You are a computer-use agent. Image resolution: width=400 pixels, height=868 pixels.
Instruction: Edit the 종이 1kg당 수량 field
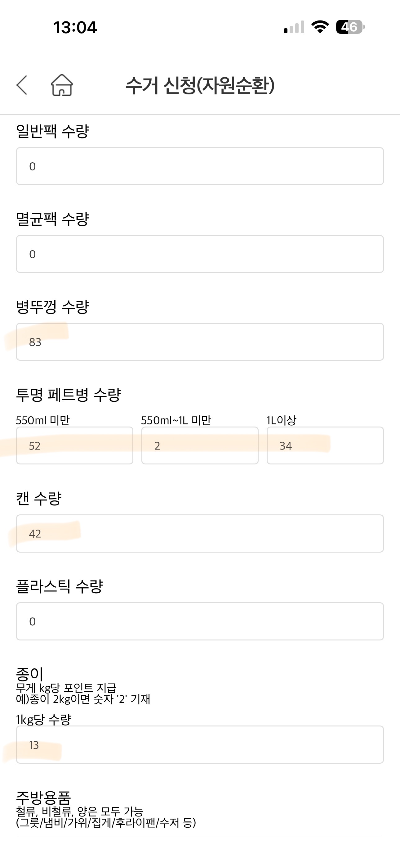[200, 745]
